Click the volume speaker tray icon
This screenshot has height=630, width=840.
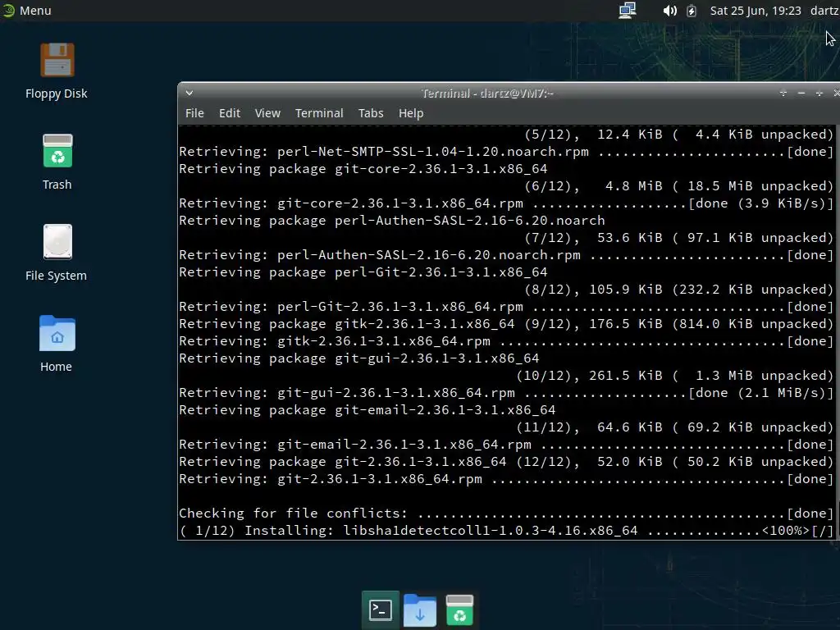[x=669, y=11]
